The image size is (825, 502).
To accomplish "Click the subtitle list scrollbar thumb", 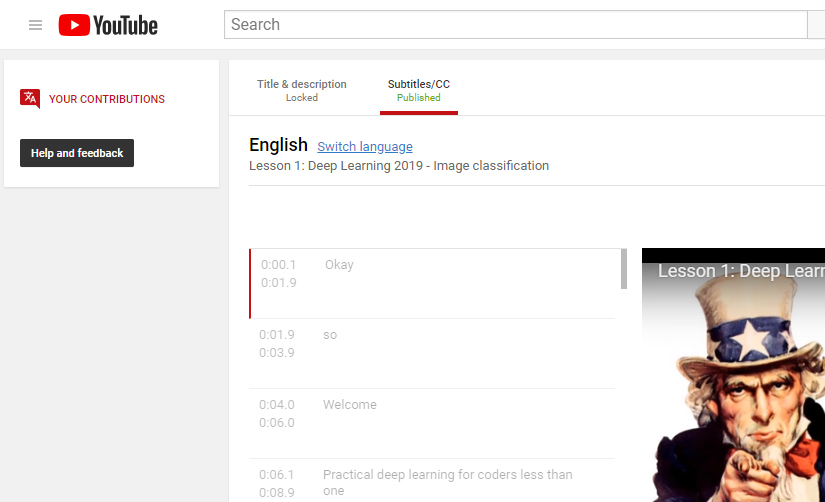I will click(x=624, y=269).
